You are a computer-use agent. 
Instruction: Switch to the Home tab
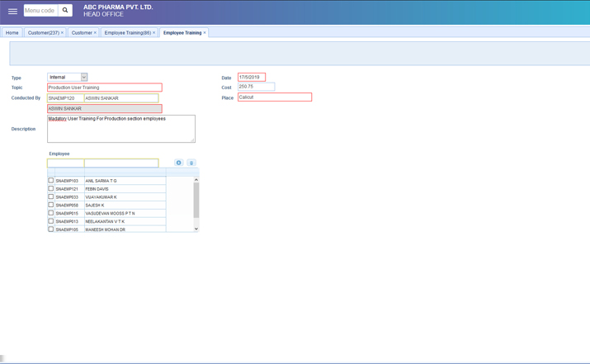coord(12,33)
